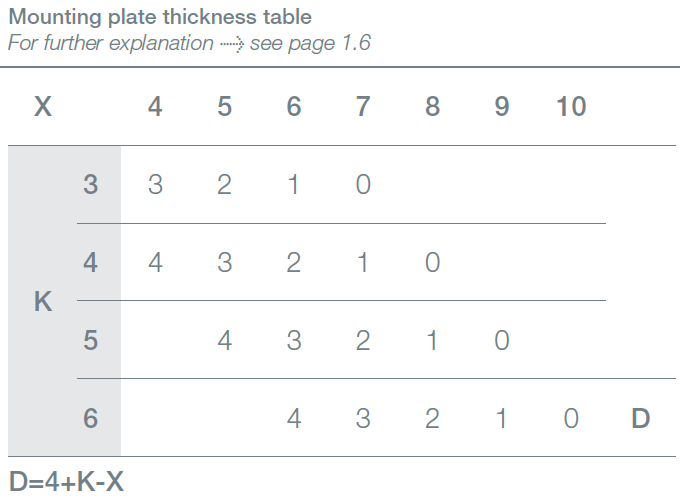Click column header 10
Screen dimensions: 680x498
(571, 107)
